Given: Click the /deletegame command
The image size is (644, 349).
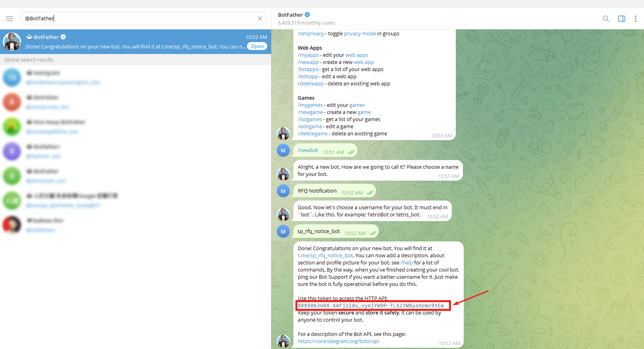Looking at the screenshot, I should 312,134.
